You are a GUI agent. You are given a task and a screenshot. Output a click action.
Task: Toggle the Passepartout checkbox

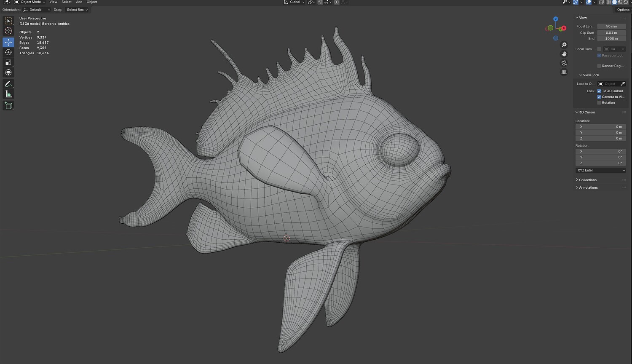click(599, 56)
